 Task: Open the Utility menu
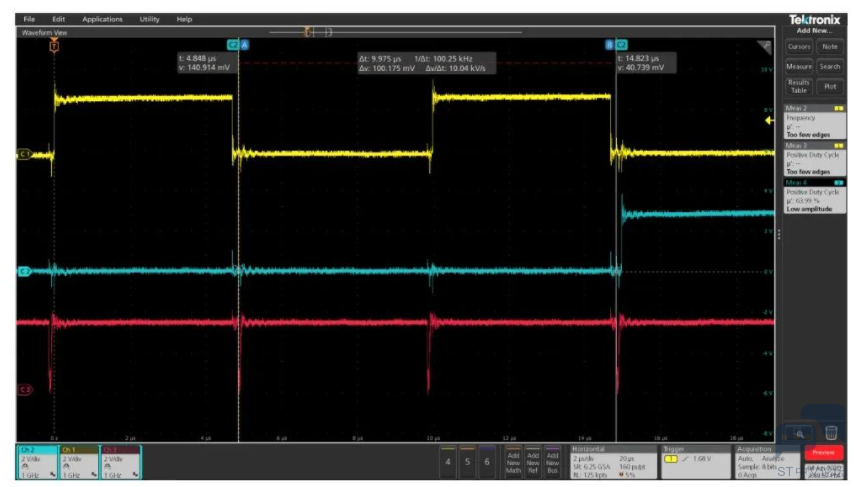(149, 19)
